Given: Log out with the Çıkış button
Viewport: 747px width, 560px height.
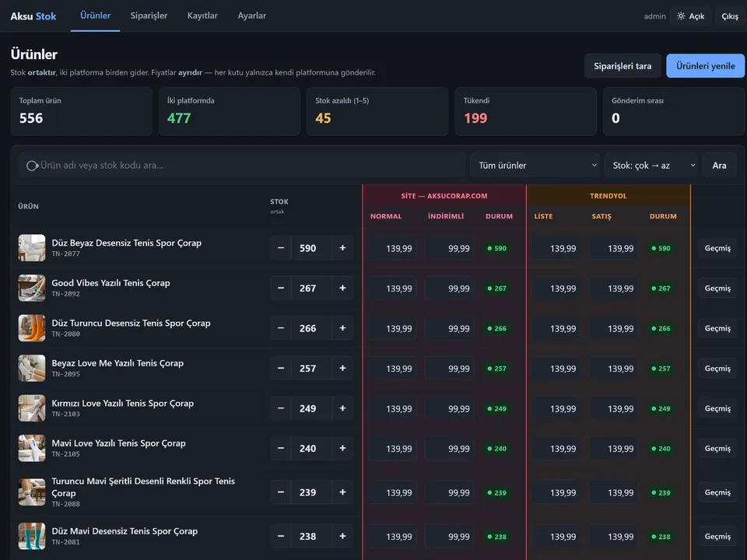Looking at the screenshot, I should [729, 16].
